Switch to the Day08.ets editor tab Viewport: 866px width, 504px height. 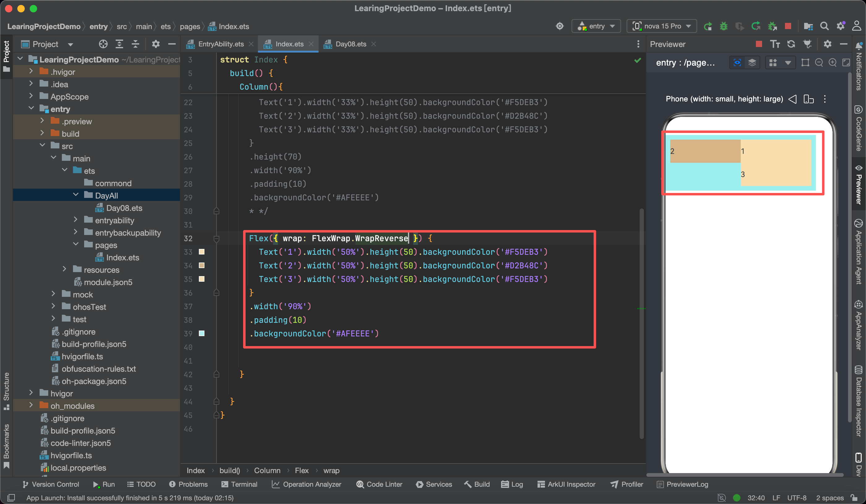350,44
